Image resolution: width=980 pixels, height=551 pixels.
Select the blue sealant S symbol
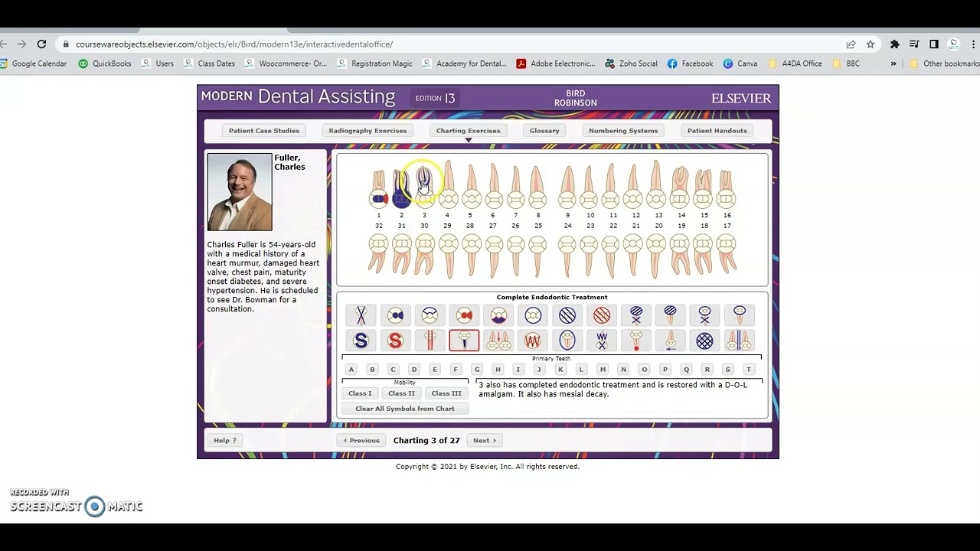361,341
